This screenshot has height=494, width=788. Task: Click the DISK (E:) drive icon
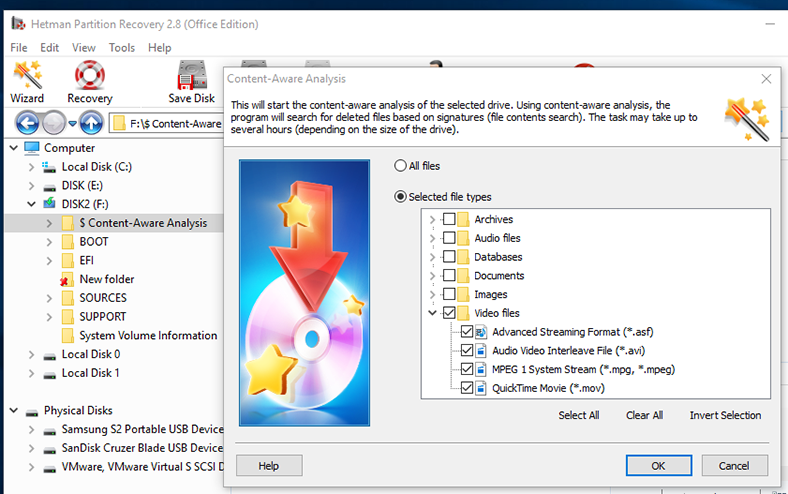[x=49, y=187]
